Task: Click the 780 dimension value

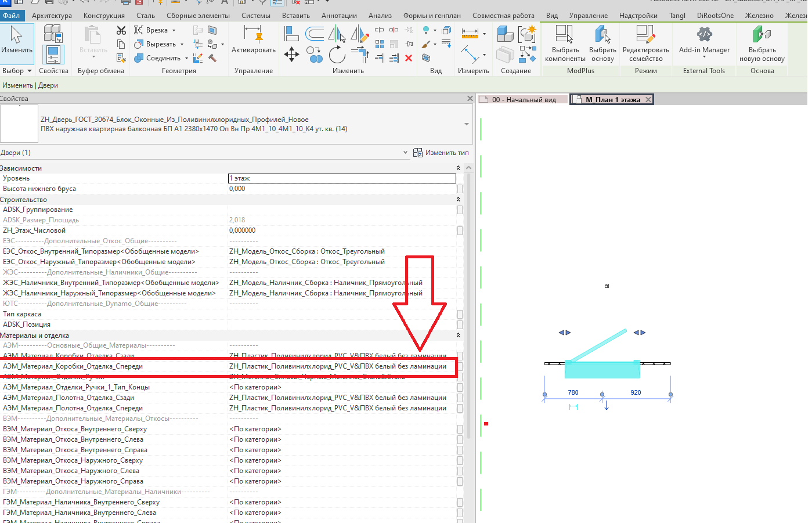Action: pos(573,392)
